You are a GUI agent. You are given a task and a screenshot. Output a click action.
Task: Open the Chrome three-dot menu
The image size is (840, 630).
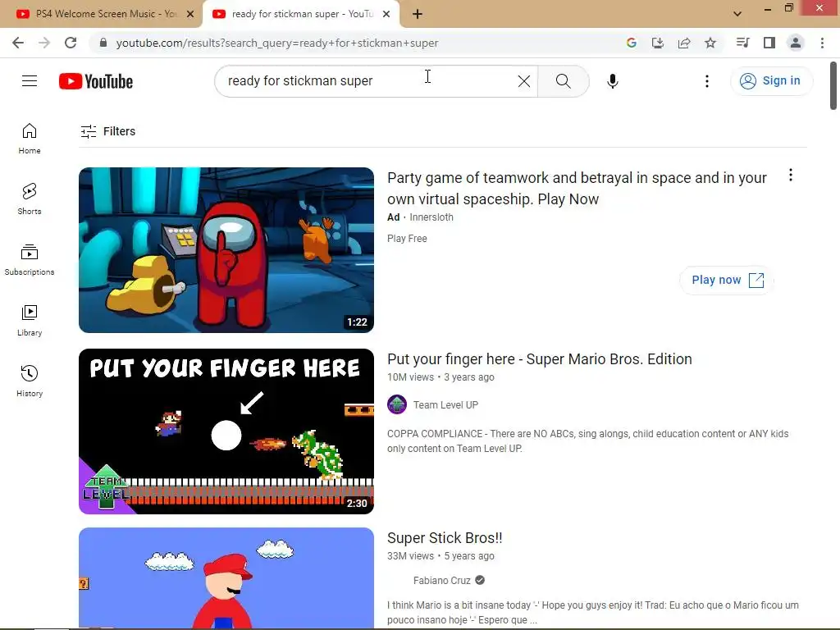click(822, 43)
